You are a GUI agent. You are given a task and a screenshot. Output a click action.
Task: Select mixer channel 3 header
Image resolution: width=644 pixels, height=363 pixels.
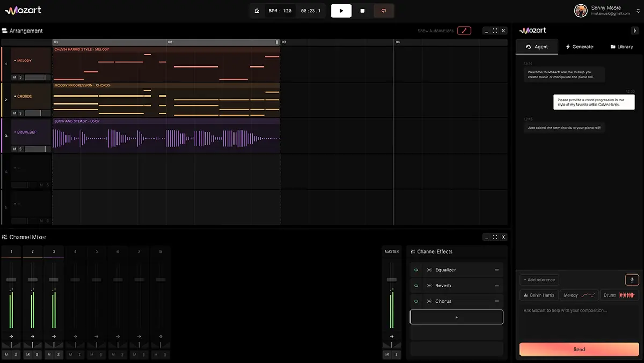[54, 251]
